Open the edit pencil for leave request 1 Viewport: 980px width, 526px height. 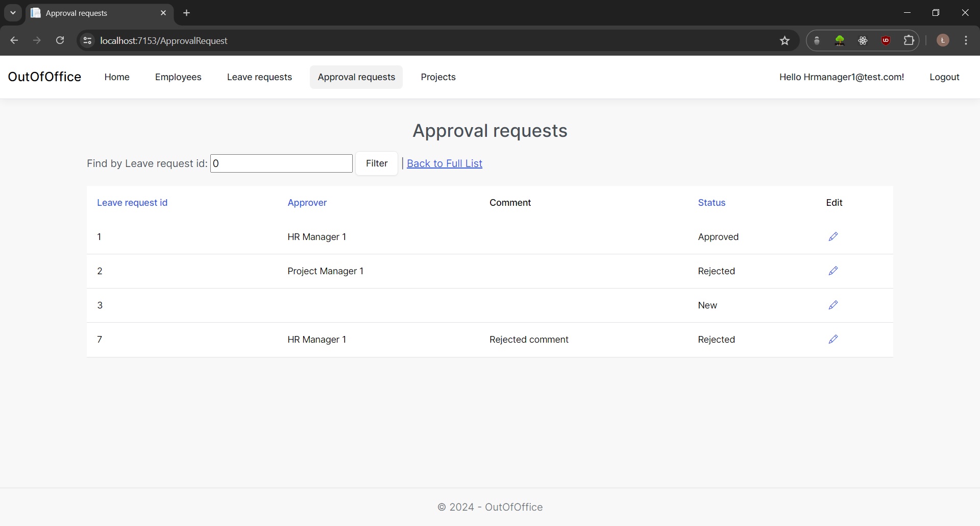tap(834, 236)
